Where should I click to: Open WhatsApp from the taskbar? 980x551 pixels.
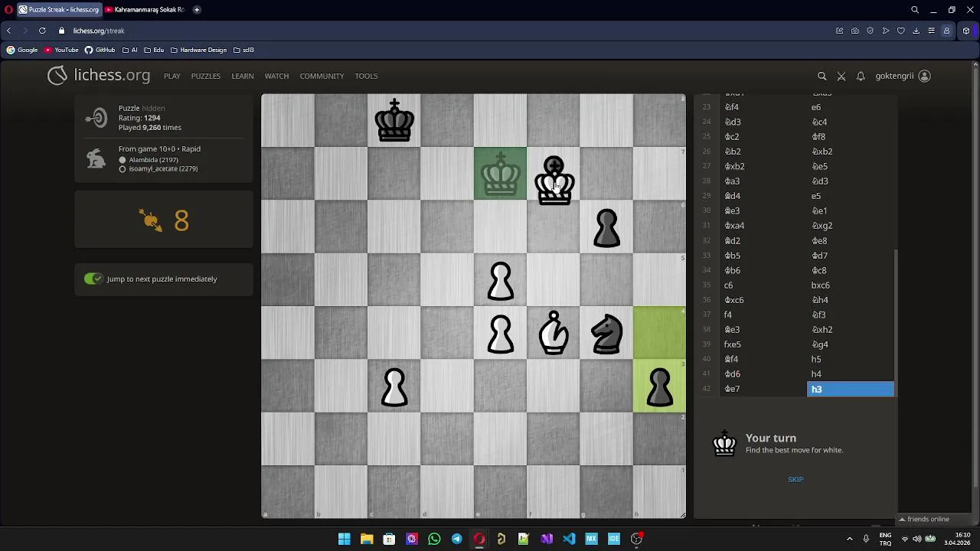tap(434, 539)
